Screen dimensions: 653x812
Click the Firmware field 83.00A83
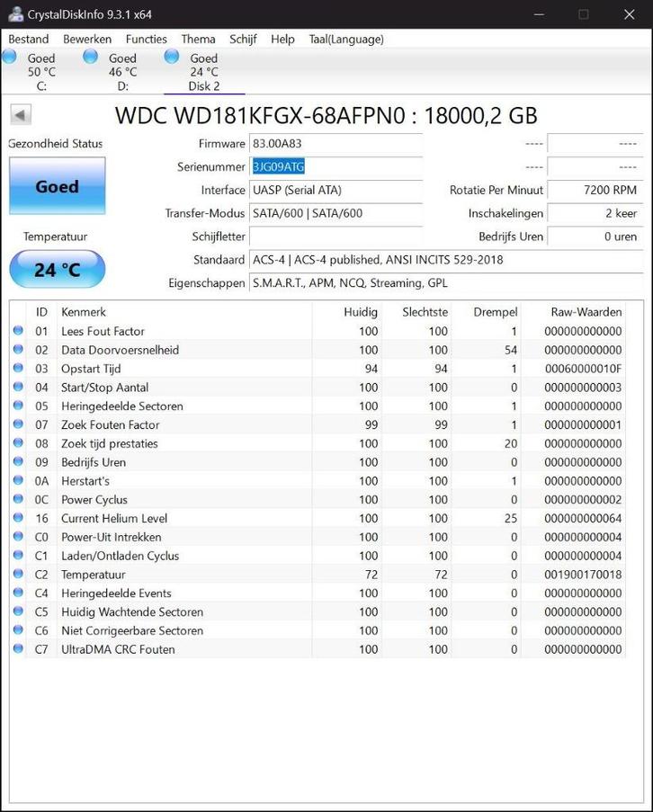pos(335,144)
